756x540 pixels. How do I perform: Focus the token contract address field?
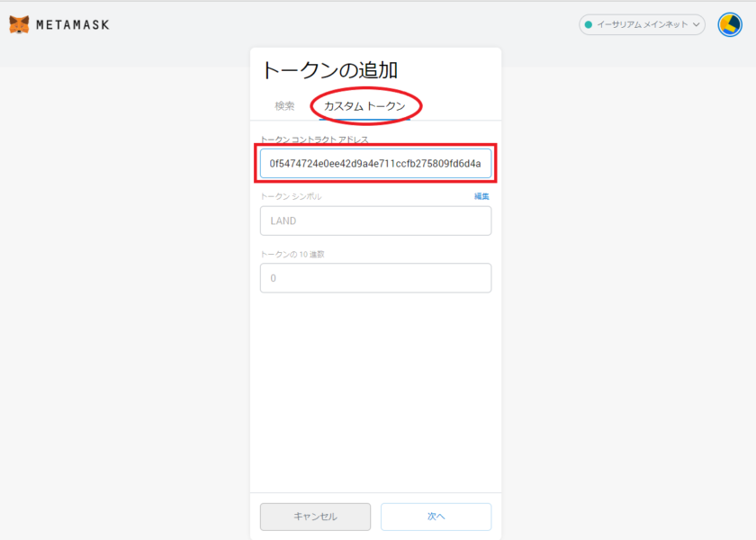pyautogui.click(x=375, y=164)
